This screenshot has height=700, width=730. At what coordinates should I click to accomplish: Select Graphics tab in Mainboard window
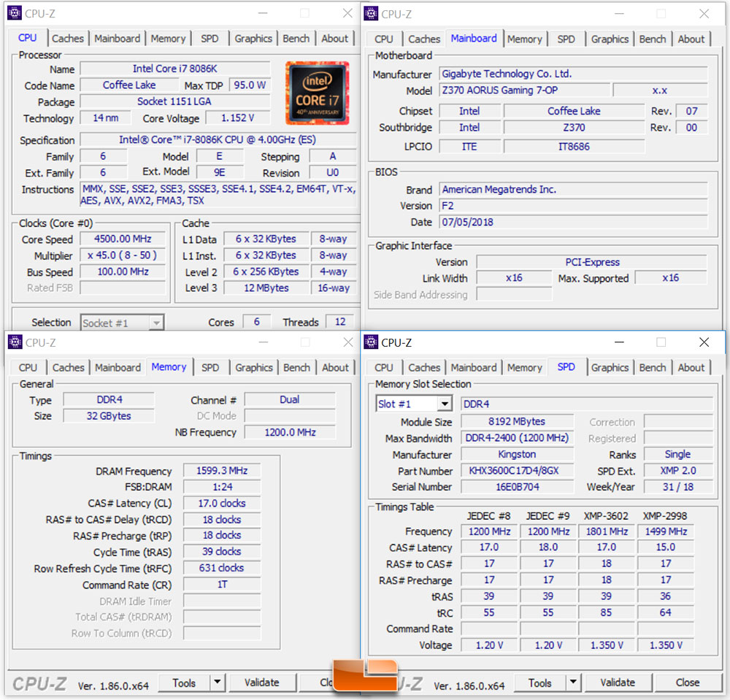(610, 39)
